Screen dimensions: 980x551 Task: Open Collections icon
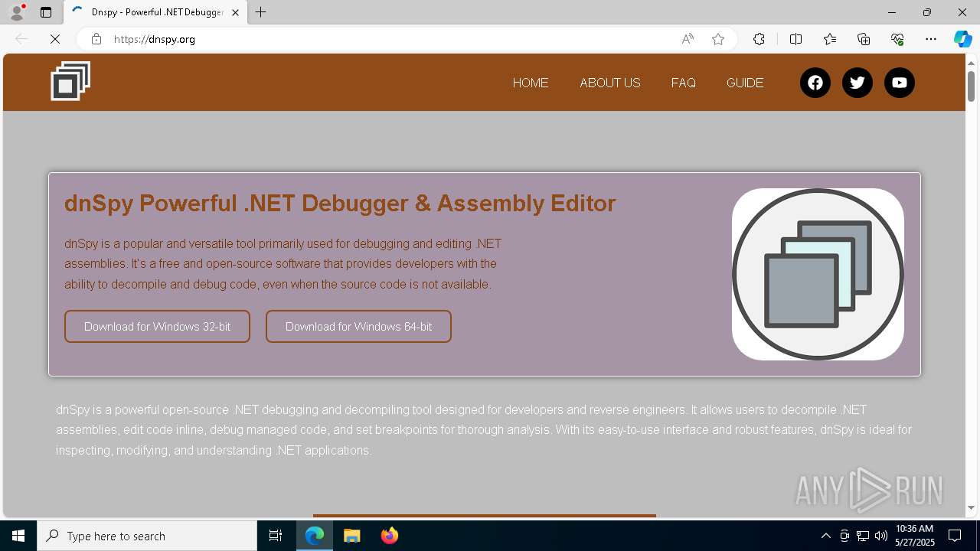pyautogui.click(x=864, y=39)
